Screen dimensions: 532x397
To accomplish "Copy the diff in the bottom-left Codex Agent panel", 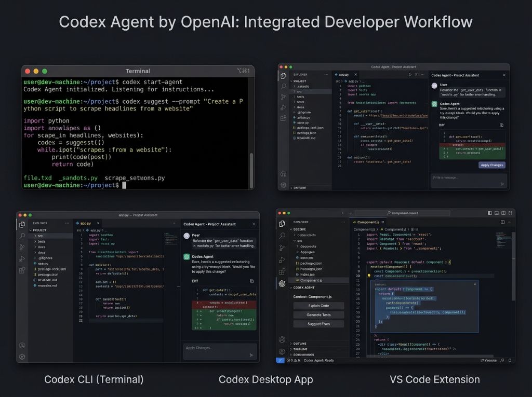I will (x=252, y=281).
